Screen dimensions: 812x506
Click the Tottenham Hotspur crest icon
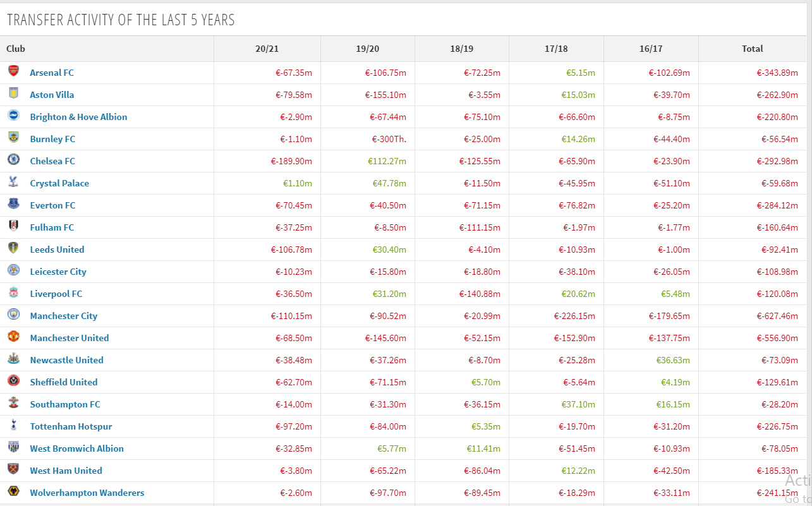[x=13, y=425]
